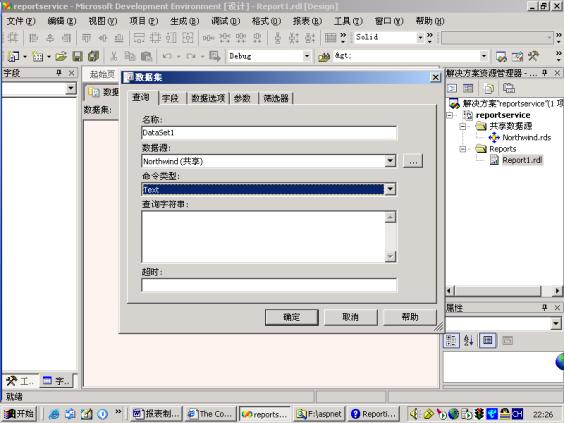Switch to the 参数 tab
This screenshot has width=564, height=423.
(x=242, y=98)
